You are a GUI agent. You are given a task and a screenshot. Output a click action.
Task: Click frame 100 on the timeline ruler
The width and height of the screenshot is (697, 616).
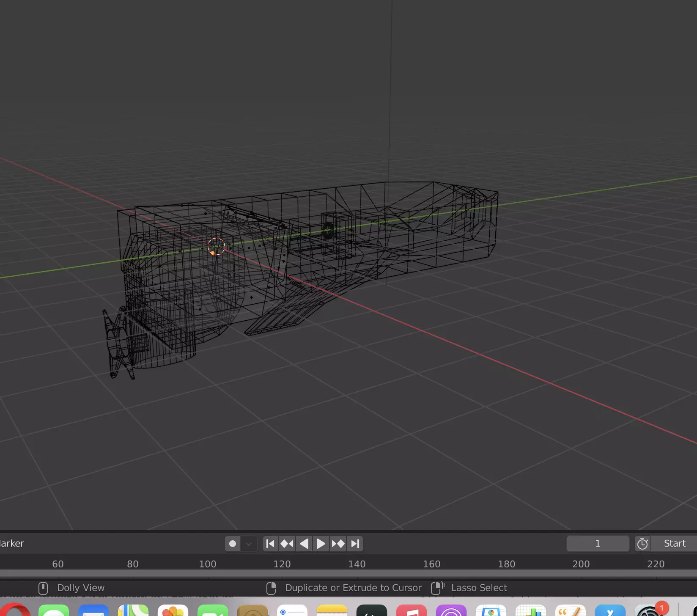pyautogui.click(x=207, y=564)
